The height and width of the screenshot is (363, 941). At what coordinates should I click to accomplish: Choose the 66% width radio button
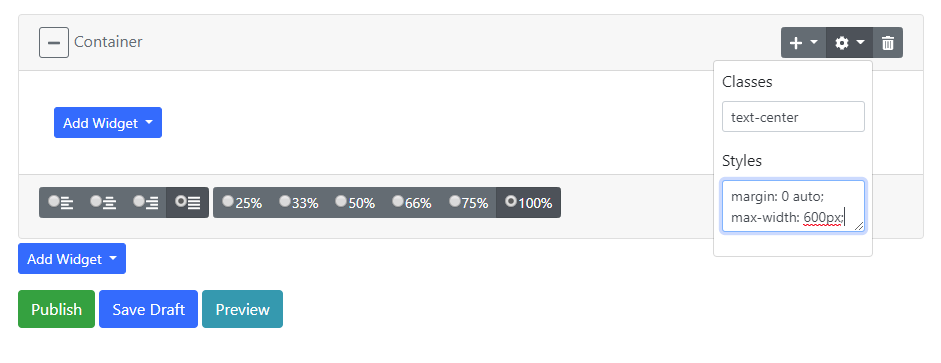pyautogui.click(x=412, y=202)
